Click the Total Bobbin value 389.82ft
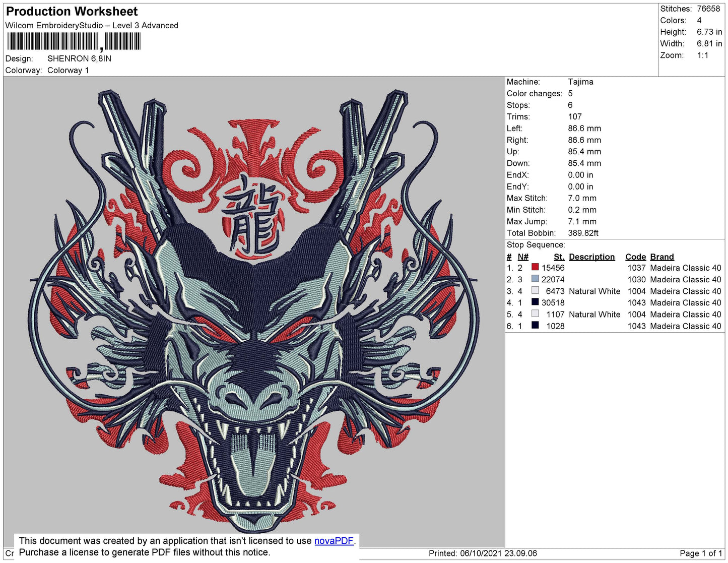This screenshot has height=563, width=728. point(583,233)
